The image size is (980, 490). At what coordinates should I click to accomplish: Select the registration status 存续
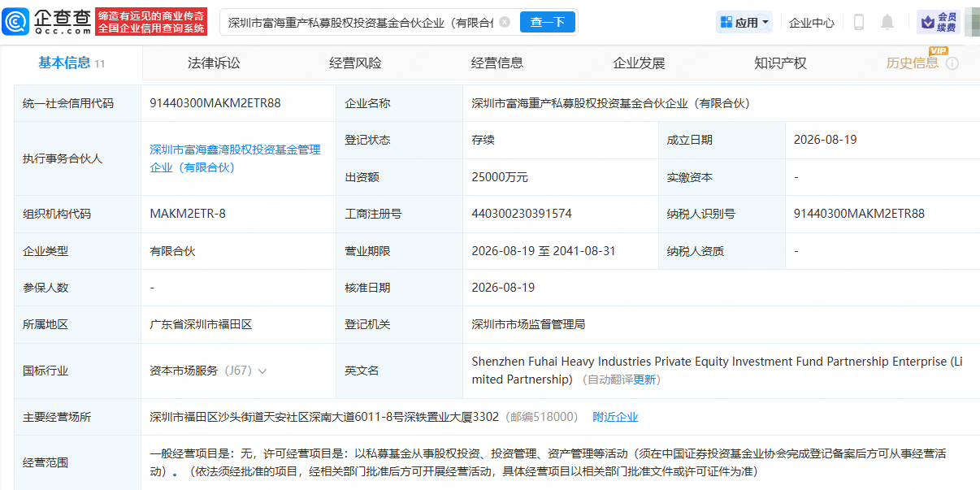click(483, 140)
